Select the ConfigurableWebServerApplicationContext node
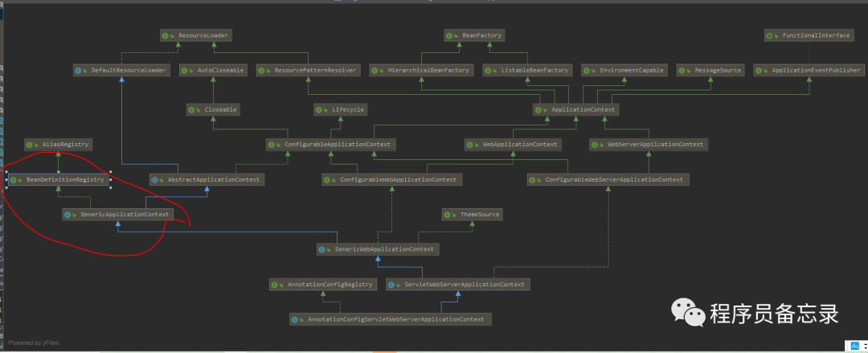This screenshot has width=868, height=353. coord(608,179)
